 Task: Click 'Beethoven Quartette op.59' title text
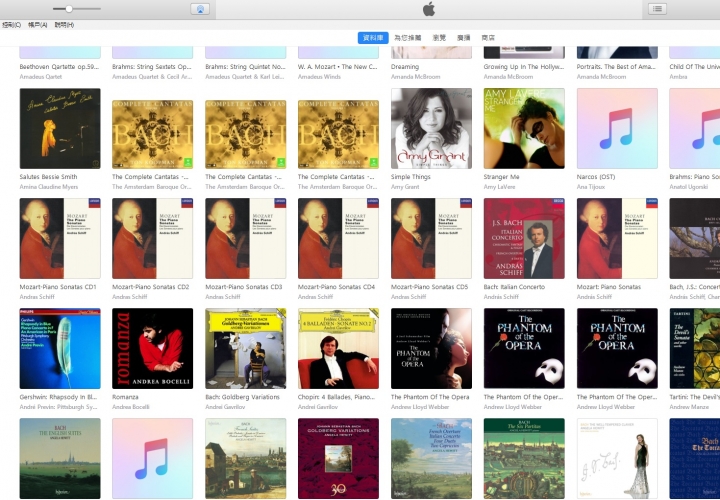(x=59, y=67)
